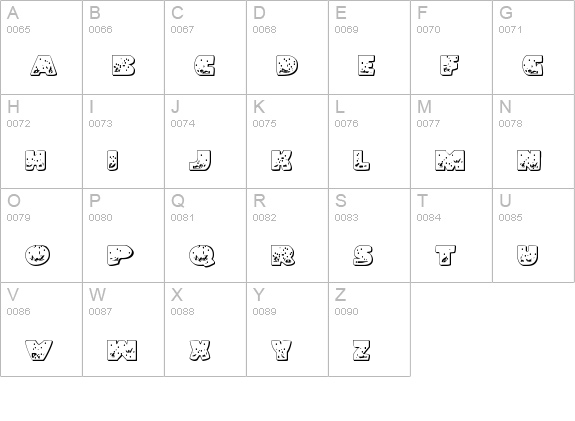
Task: Open the letter D character cell
Action: tap(288, 47)
